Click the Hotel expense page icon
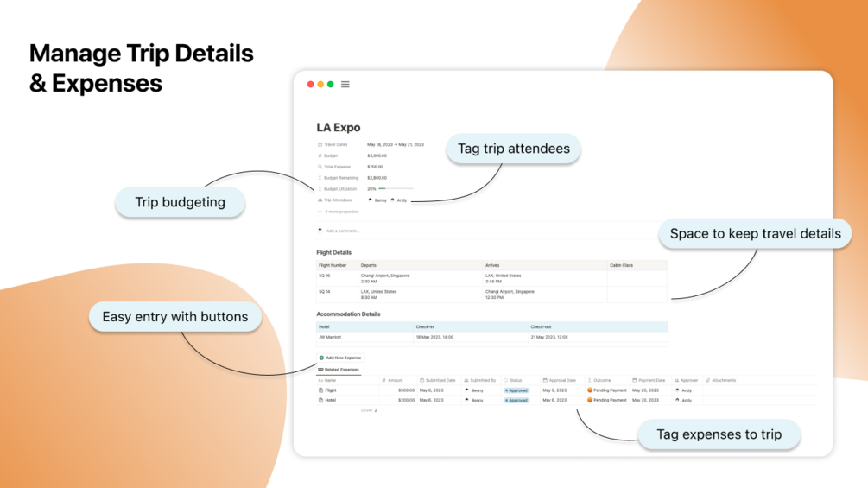 pos(320,400)
